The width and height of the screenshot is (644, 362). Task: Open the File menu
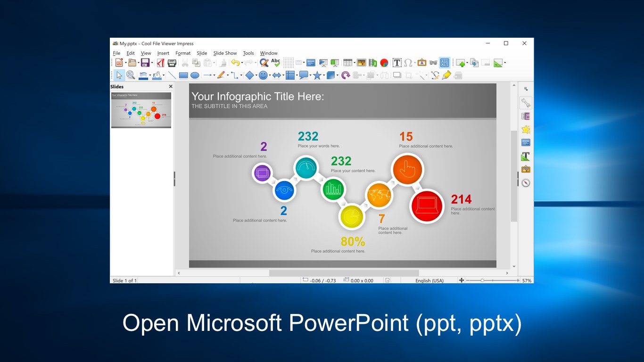[116, 53]
